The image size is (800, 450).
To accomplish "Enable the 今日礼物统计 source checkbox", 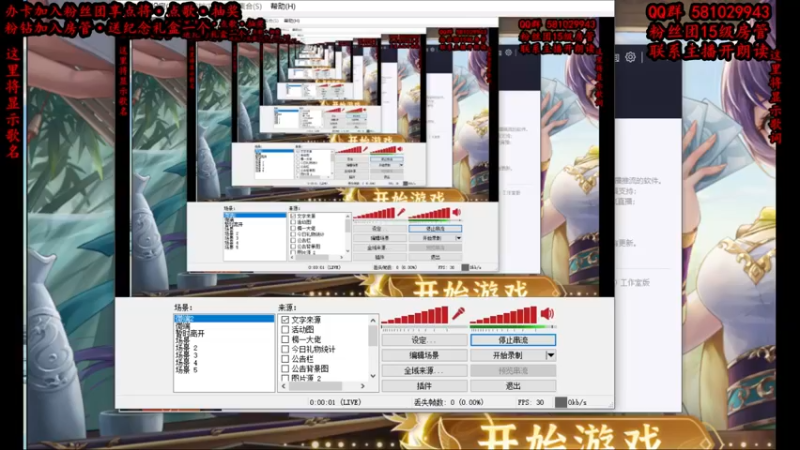I will tap(285, 349).
